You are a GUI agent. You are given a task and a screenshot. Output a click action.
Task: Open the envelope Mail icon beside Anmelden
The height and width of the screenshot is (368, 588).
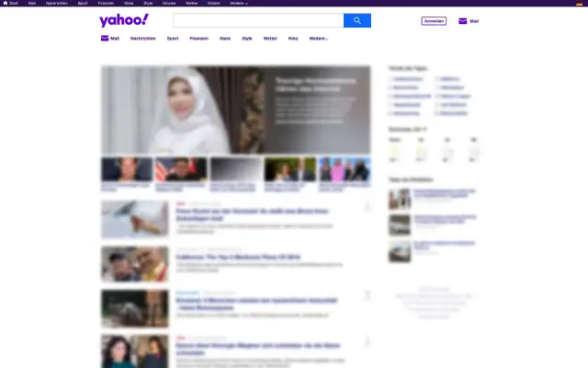point(463,21)
